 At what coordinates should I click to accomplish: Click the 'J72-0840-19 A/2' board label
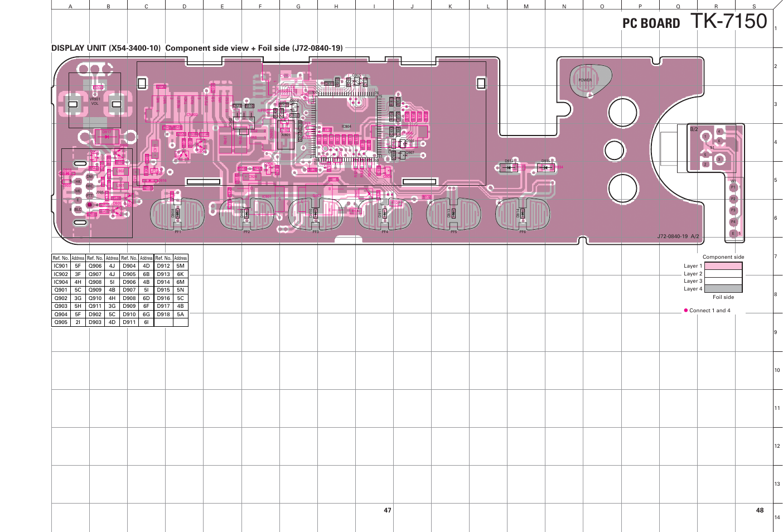click(x=678, y=236)
